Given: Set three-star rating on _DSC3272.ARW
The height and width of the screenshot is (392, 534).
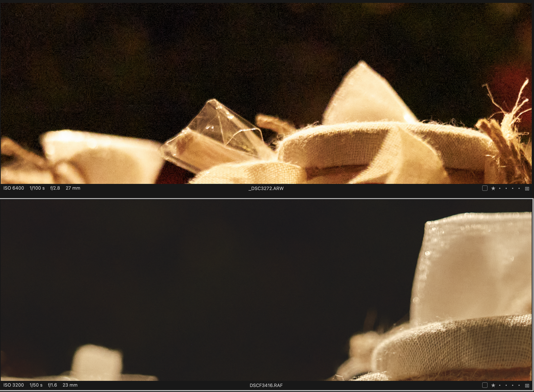Looking at the screenshot, I should (x=506, y=188).
